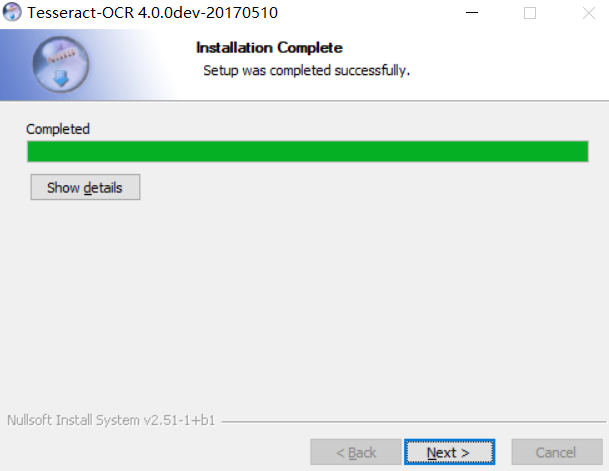Select the Installation Complete heading
The height and width of the screenshot is (471, 609).
click(269, 48)
